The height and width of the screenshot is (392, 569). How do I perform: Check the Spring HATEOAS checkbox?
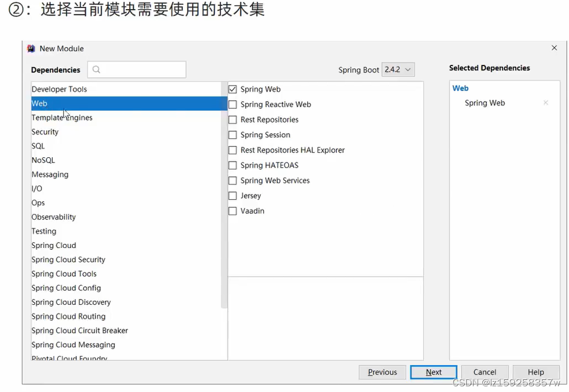click(x=233, y=165)
